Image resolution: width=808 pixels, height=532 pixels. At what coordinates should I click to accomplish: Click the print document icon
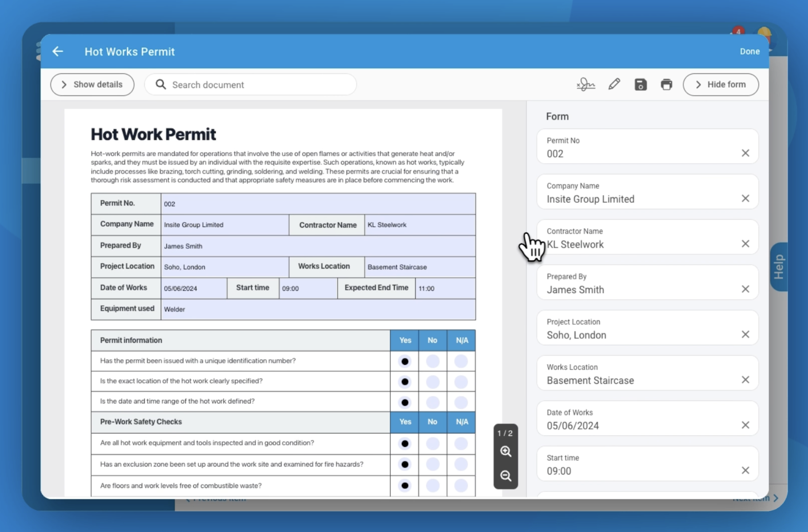click(666, 85)
